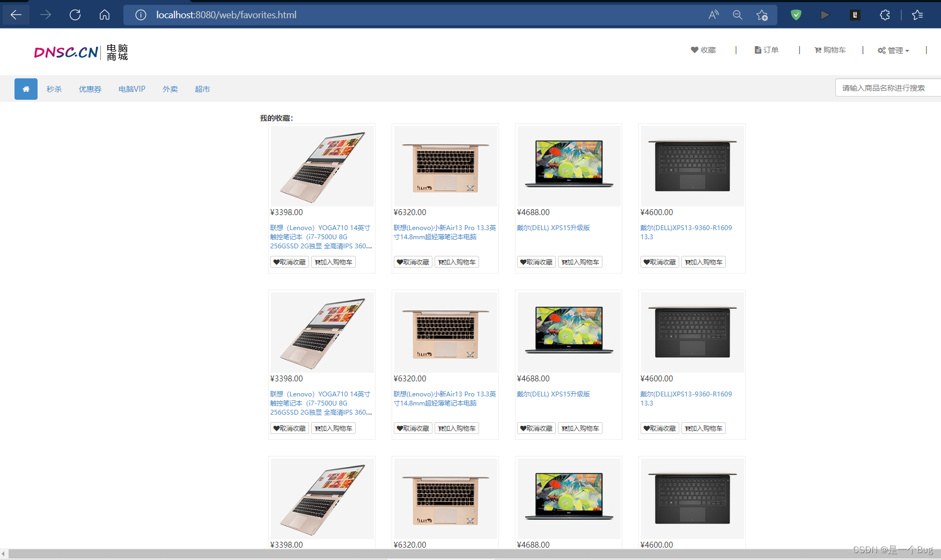Open the second-row Lenovo YOGA710 product image
The width and height of the screenshot is (941, 560).
322,332
